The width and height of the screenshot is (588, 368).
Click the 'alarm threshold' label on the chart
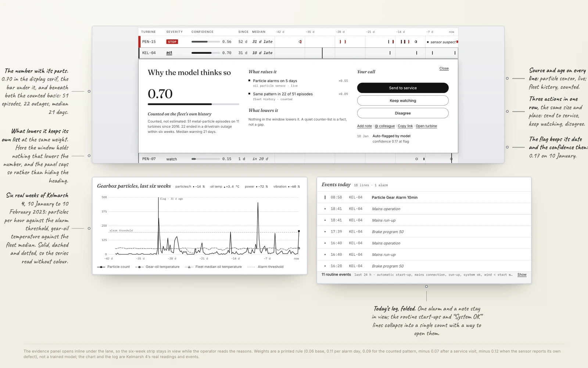coord(121,231)
